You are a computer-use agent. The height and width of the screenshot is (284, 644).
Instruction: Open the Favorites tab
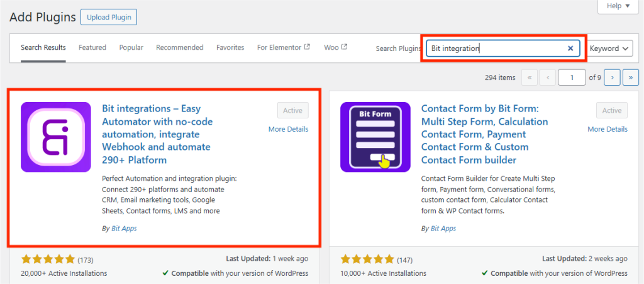pos(230,48)
